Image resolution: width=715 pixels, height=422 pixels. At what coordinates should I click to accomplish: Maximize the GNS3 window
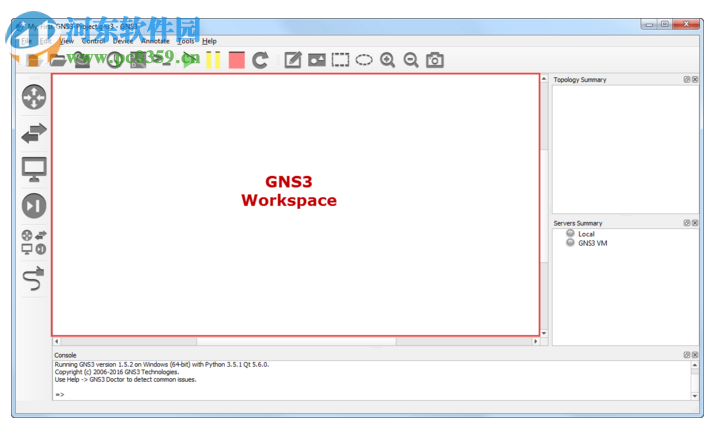(664, 24)
